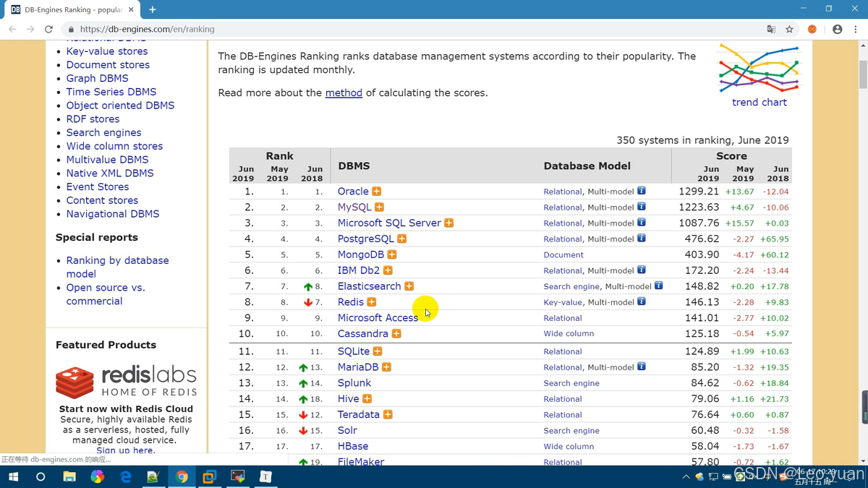Click the plus icon next to MongoDB
The image size is (868, 488).
[391, 255]
